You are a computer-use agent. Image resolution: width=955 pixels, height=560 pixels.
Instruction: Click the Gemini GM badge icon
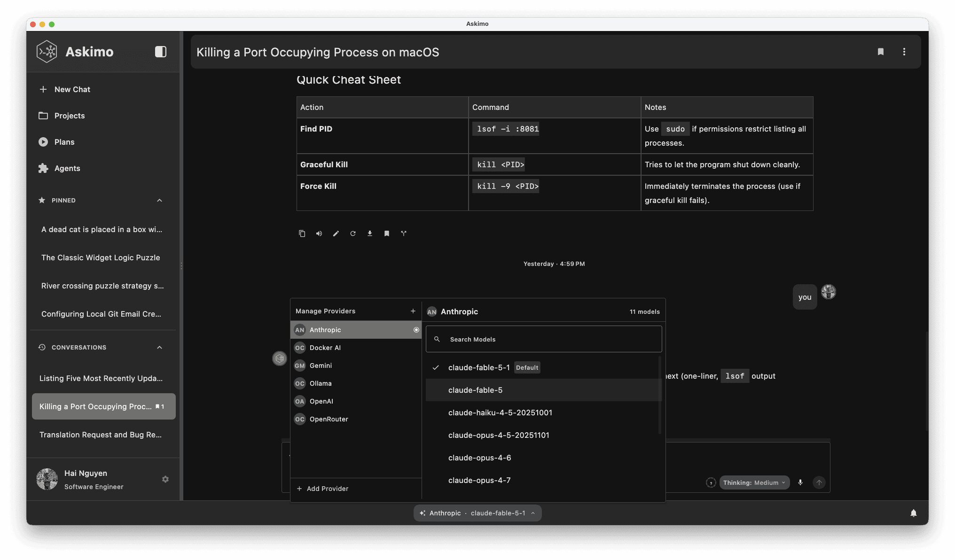pos(300,366)
